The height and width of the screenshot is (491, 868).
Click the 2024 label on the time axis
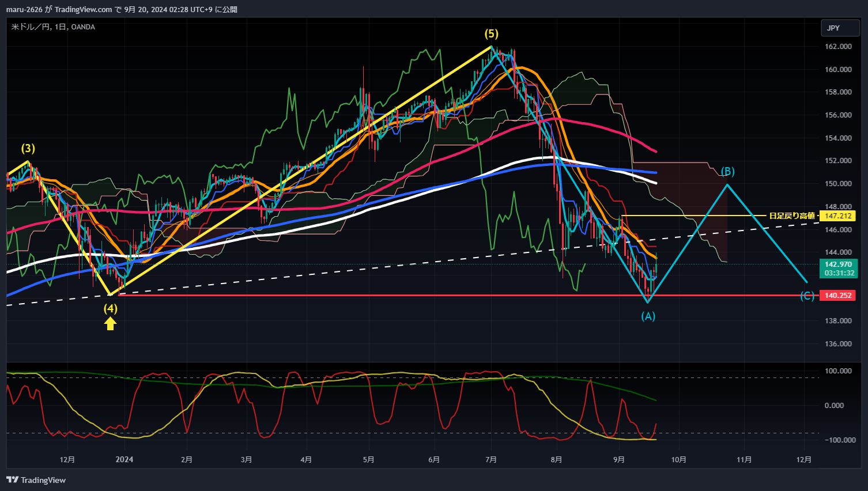(x=124, y=459)
